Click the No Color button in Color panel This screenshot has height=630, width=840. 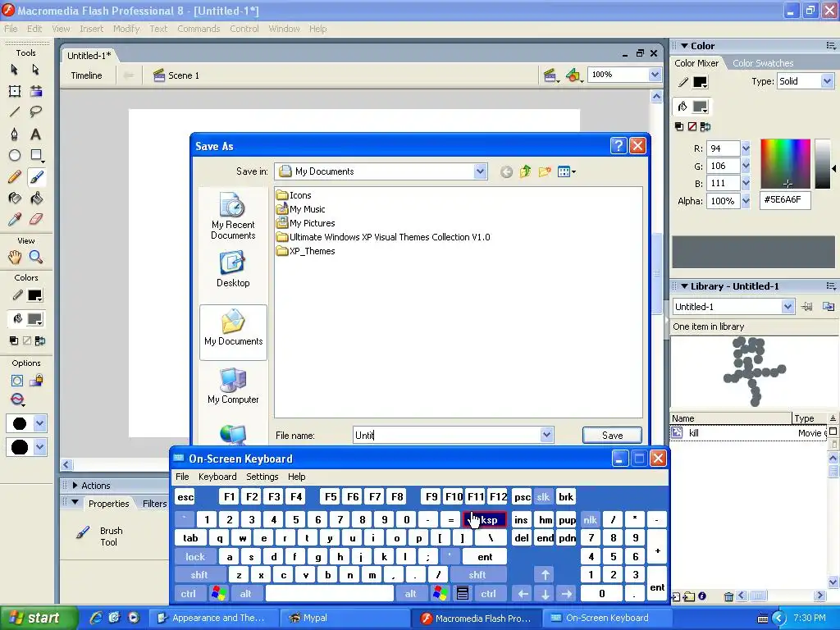[x=692, y=126]
